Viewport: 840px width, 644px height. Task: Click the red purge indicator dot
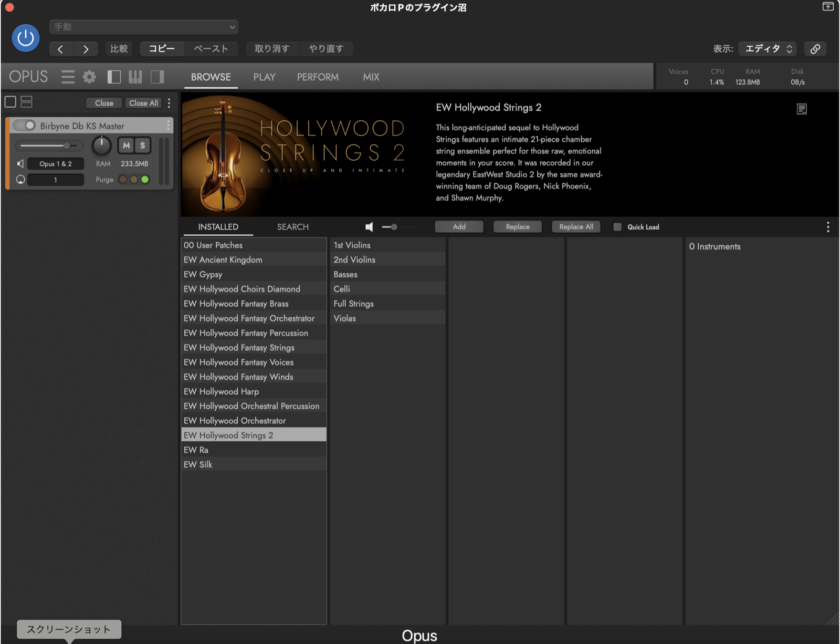(x=123, y=180)
